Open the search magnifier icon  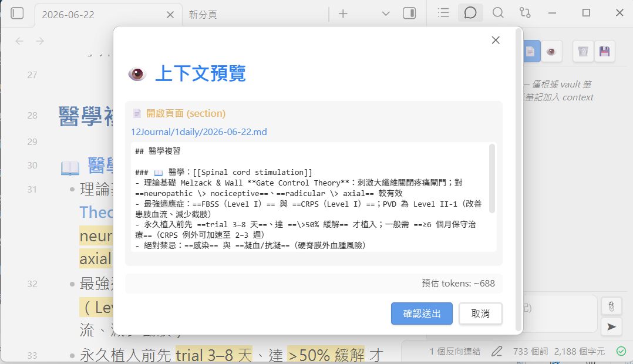498,13
